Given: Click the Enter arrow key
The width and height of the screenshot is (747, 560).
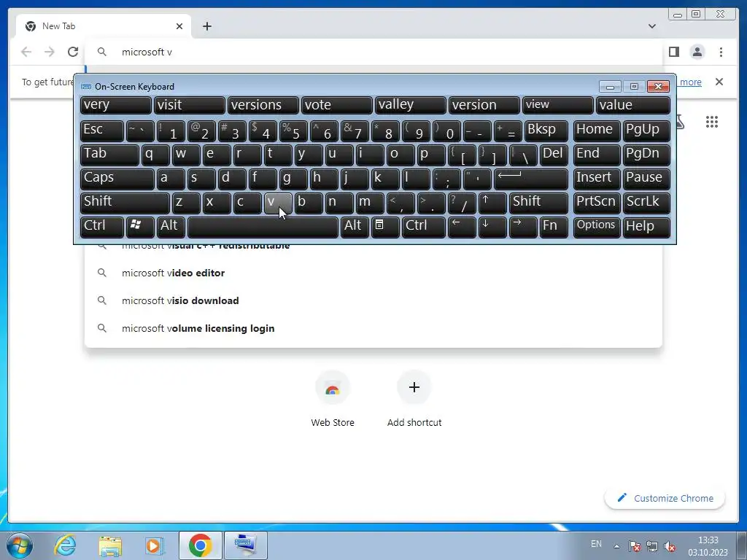Looking at the screenshot, I should coord(531,179).
